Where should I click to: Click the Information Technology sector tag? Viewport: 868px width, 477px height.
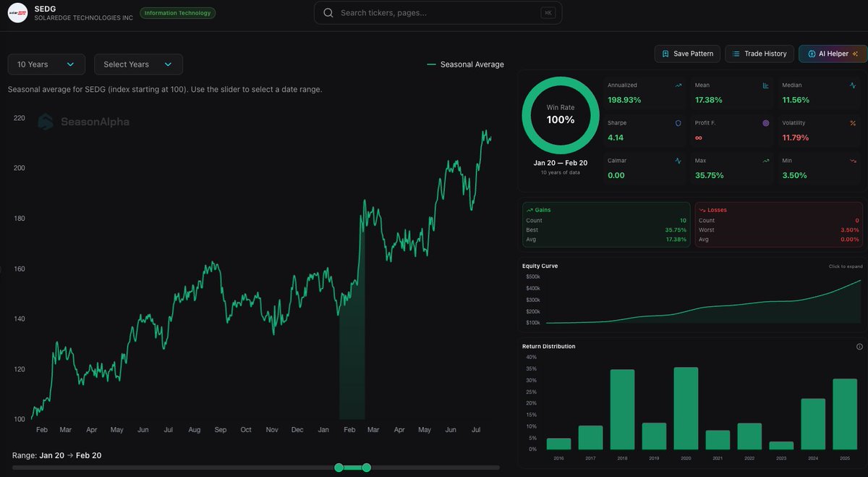click(177, 13)
